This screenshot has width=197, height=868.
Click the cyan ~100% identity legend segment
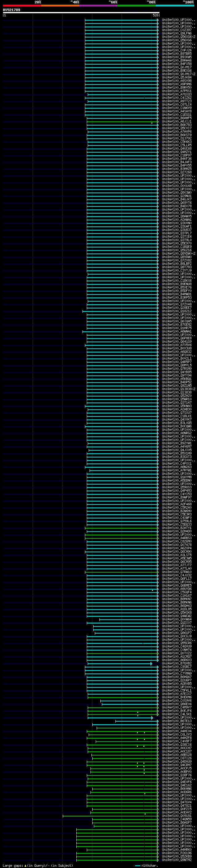tap(175, 6)
